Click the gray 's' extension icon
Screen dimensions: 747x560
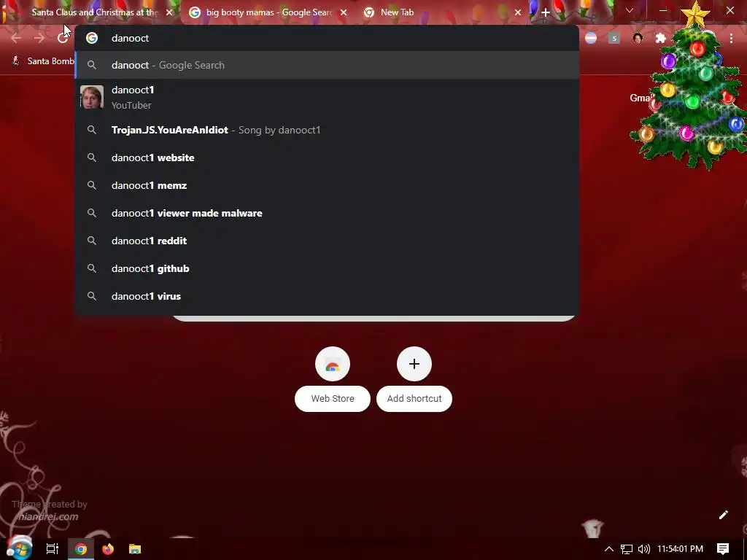coord(614,38)
